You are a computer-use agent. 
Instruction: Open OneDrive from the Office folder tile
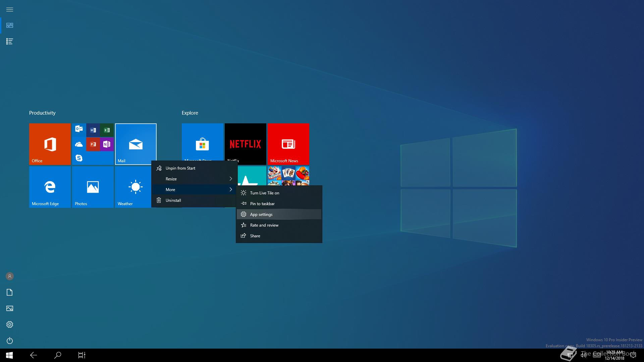pyautogui.click(x=79, y=144)
